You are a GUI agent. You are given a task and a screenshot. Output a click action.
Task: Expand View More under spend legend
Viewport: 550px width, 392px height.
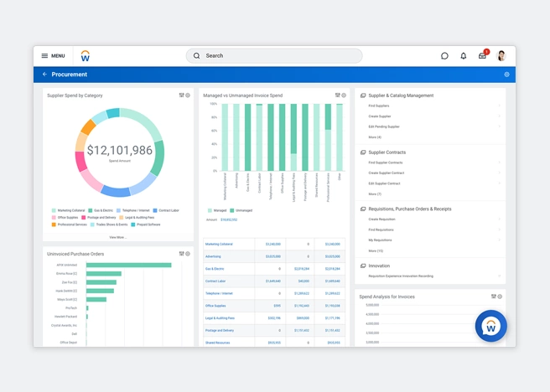[x=118, y=237]
